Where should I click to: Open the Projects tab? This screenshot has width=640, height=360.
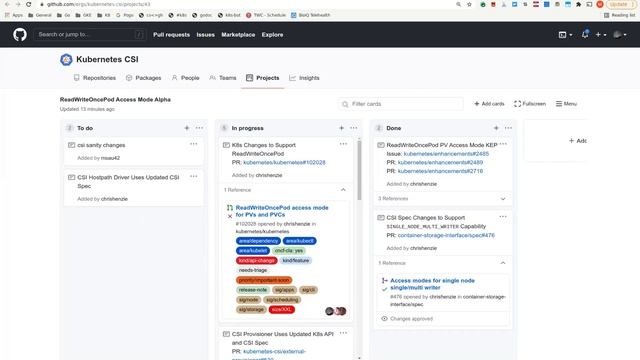click(x=262, y=78)
